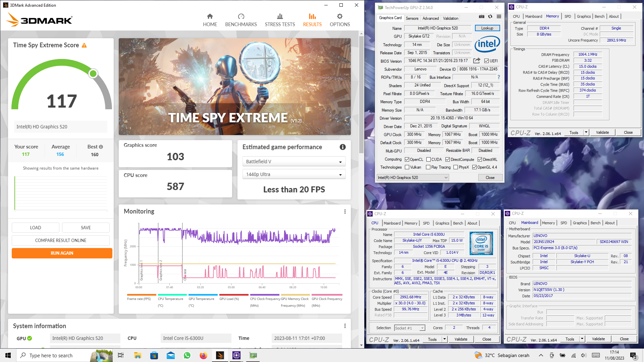Click the orange RUN AGAIN button

click(x=62, y=253)
